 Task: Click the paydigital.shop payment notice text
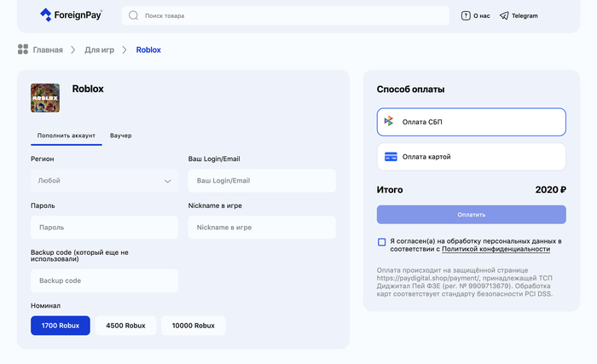coord(465,282)
